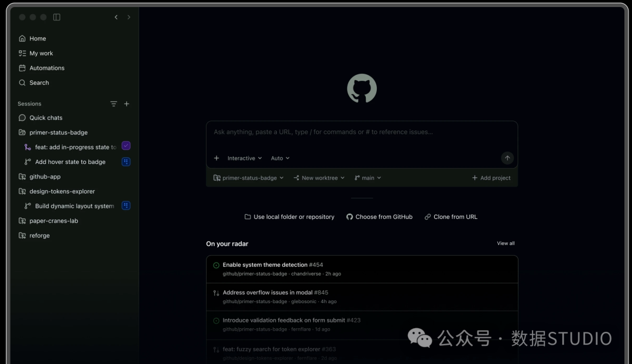
Task: Open Automations in the sidebar
Action: point(42,68)
